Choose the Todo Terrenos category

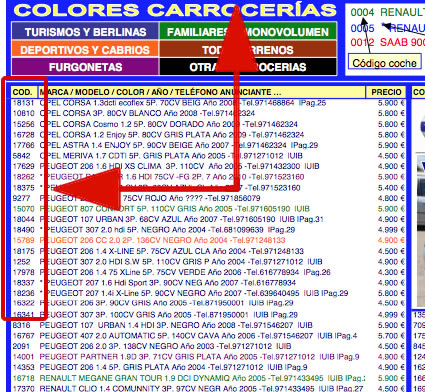[248, 49]
